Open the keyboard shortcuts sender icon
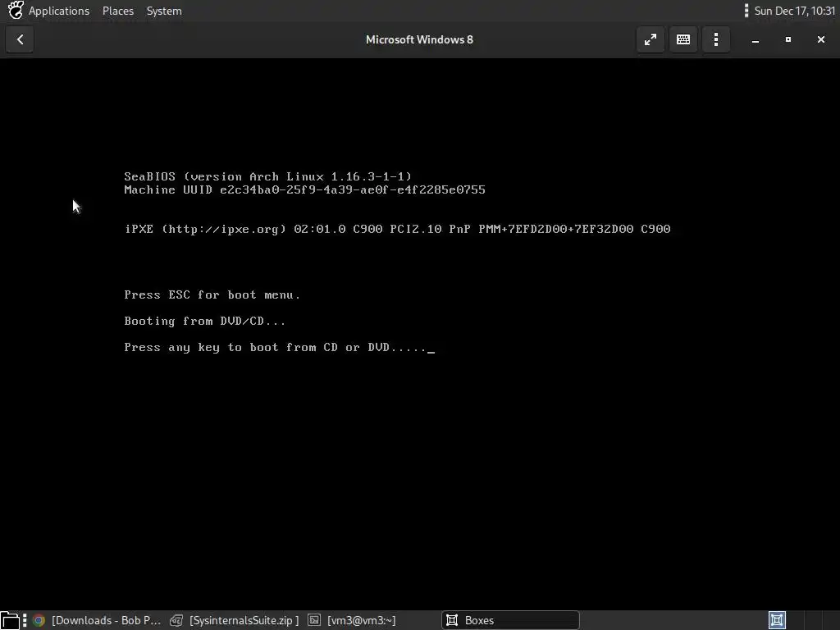The image size is (840, 630). (683, 39)
